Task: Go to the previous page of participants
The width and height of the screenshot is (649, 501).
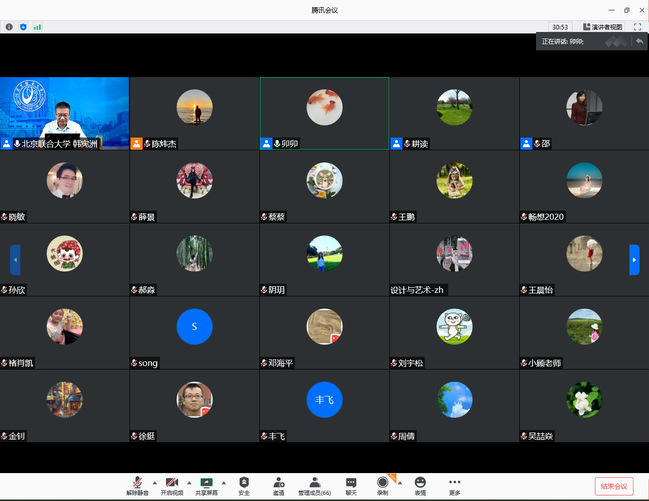Action: point(15,260)
